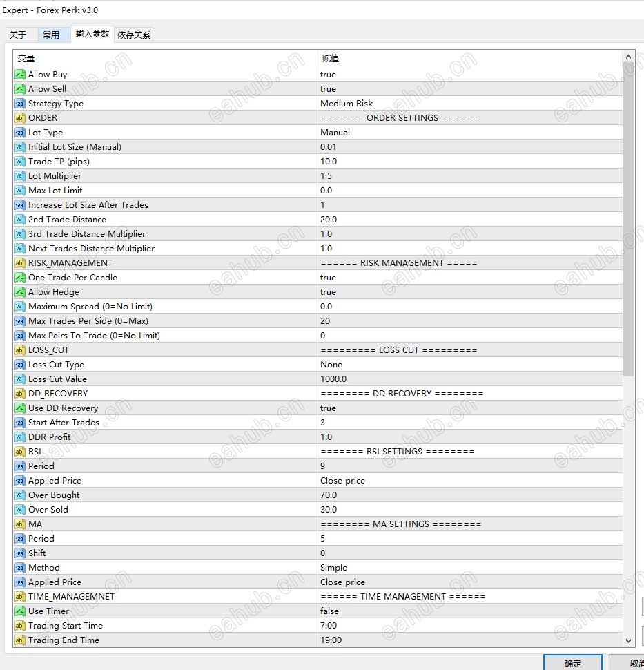
Task: Click the 确定 confirm button
Action: pos(573,662)
